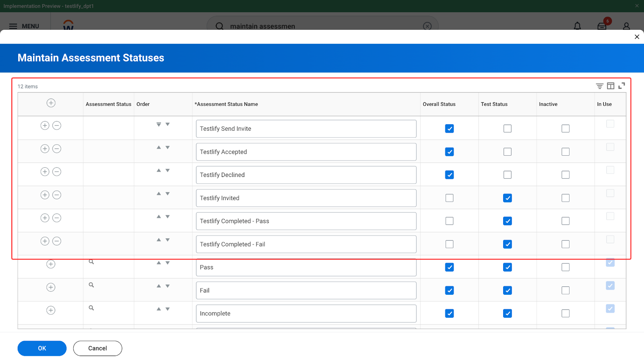
Task: Insert a row after Testlify Invited
Action: [x=45, y=195]
